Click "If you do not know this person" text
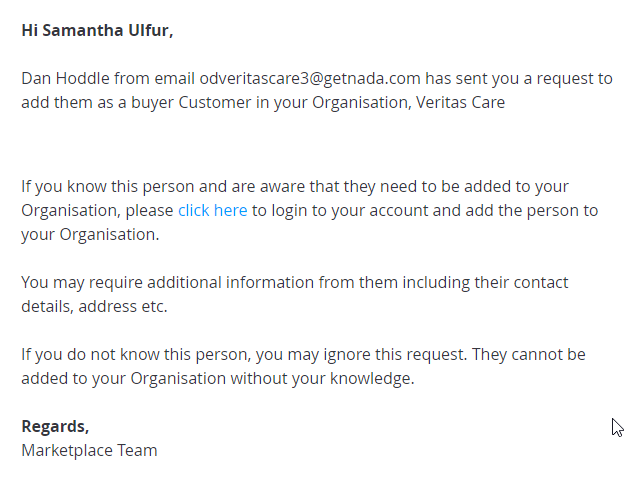Screen dimensions: 640x483 coord(136,355)
